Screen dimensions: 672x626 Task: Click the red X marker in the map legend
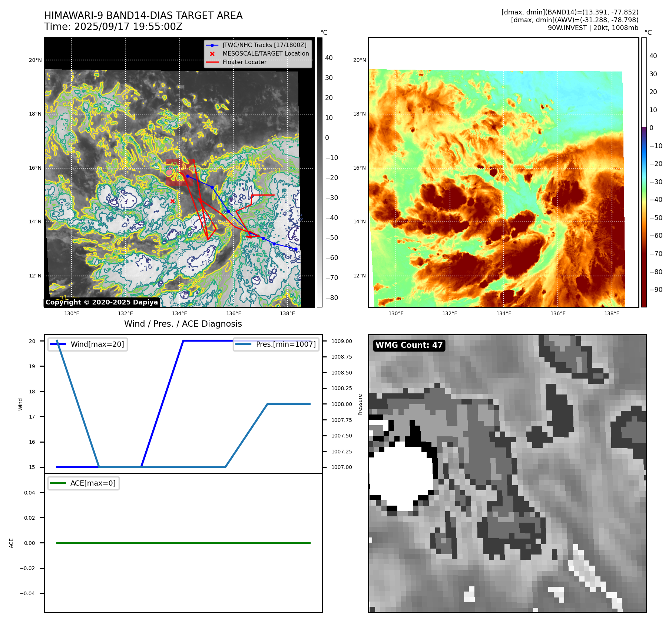pyautogui.click(x=212, y=54)
